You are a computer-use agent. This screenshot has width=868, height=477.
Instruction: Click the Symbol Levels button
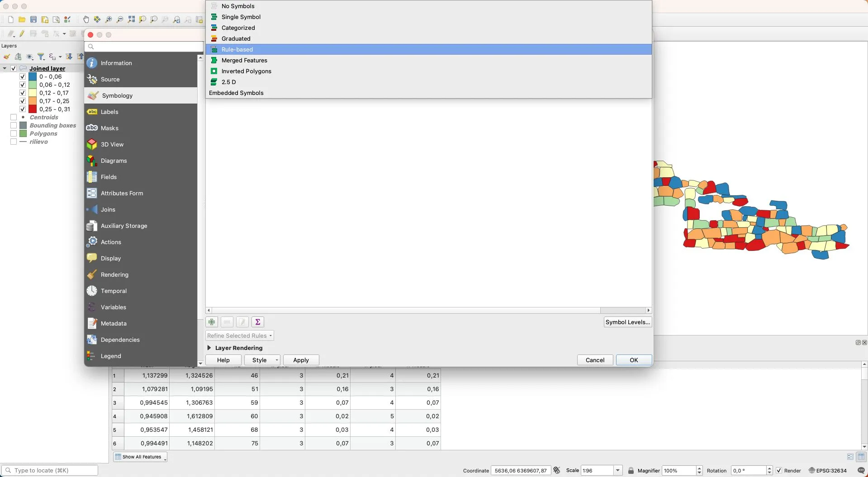click(627, 322)
